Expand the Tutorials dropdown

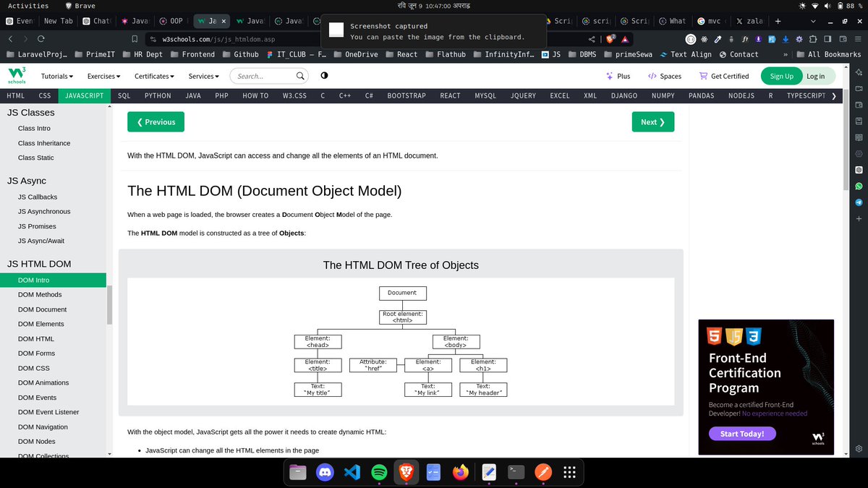(x=57, y=76)
